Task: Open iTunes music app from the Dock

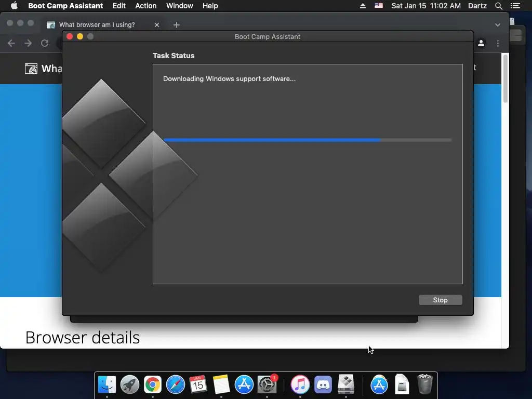Action: coord(300,384)
